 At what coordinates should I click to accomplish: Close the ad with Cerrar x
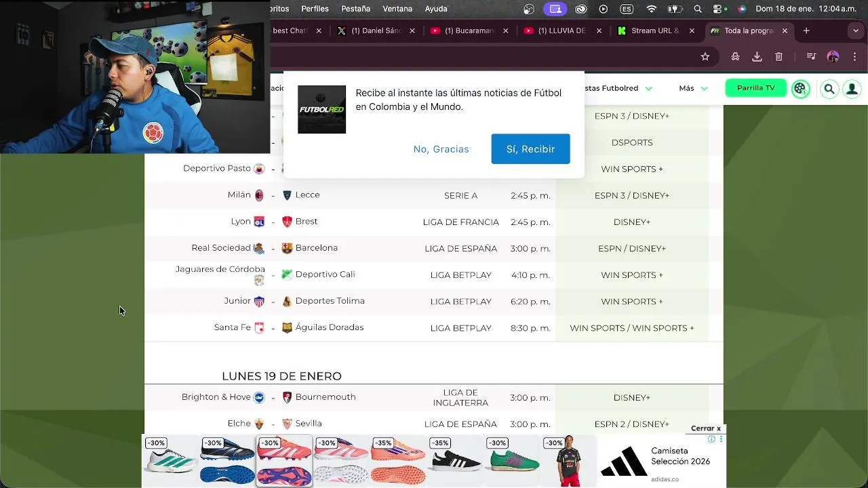coord(706,428)
